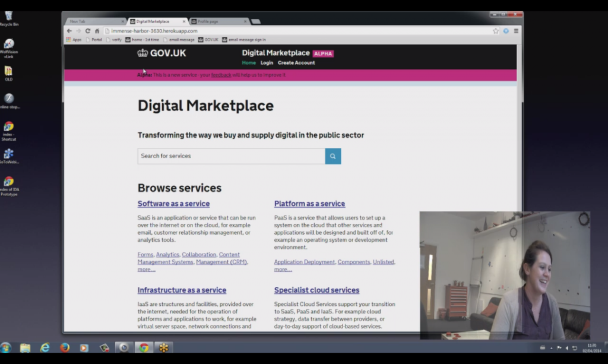Select the WolfVision vLink desktop icon
Viewport: 608px width, 364px height.
[8, 49]
